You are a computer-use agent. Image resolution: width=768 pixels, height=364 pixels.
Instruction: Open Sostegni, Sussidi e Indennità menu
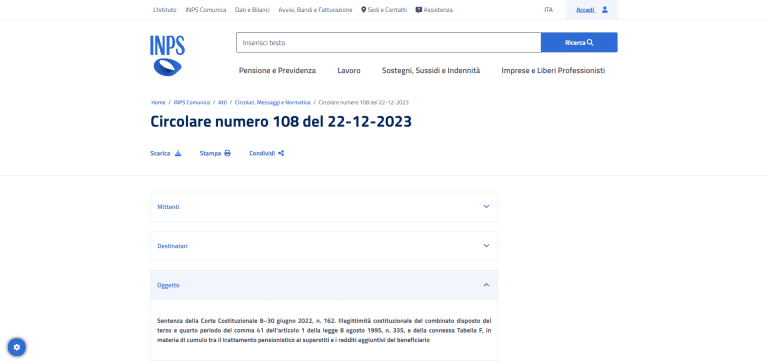pos(431,71)
